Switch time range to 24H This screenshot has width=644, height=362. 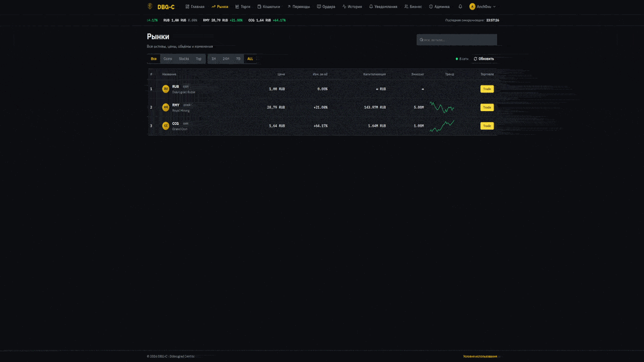click(x=226, y=59)
